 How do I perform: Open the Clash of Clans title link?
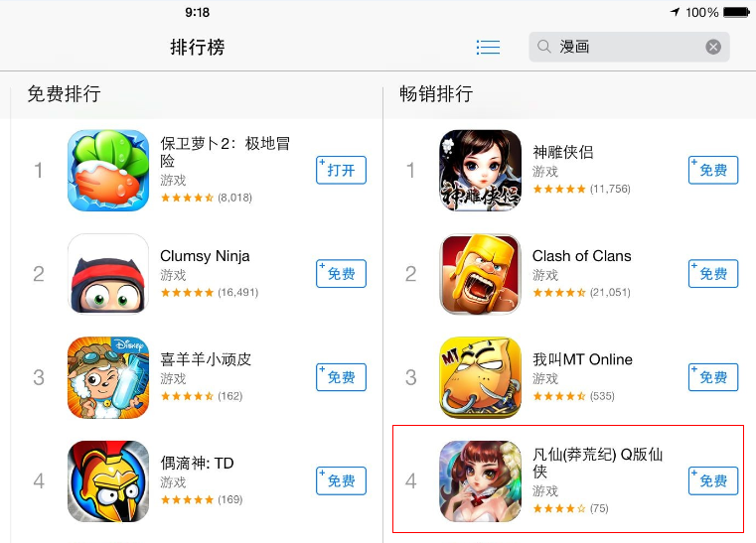(x=581, y=256)
